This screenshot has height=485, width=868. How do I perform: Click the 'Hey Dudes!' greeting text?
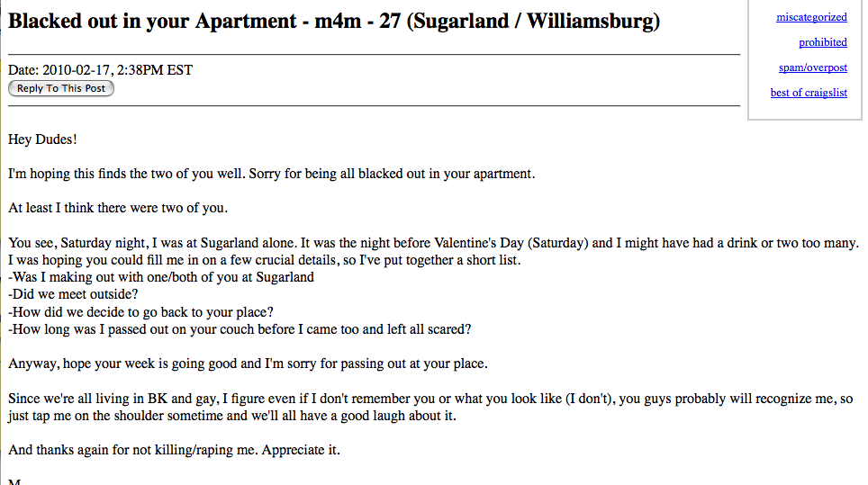tap(42, 139)
